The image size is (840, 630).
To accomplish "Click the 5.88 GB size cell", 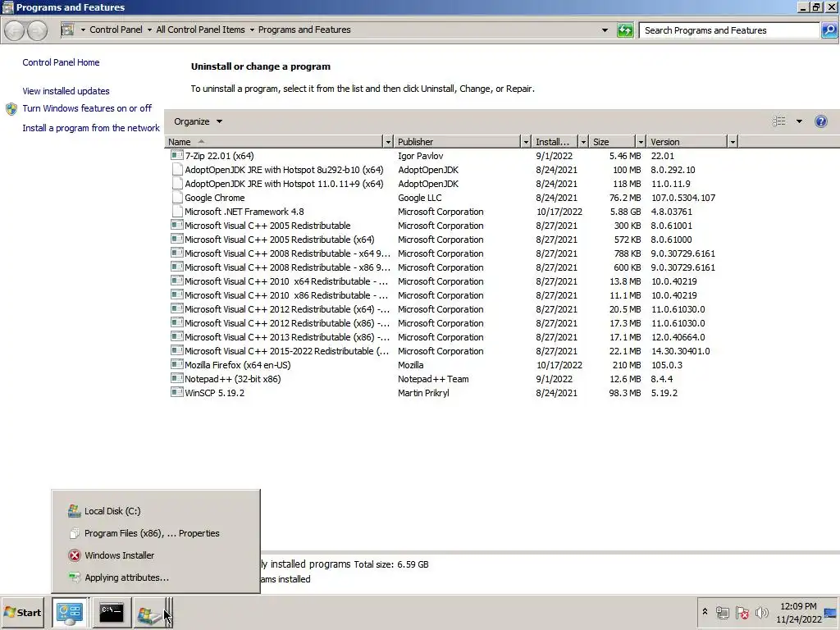I will [625, 212].
